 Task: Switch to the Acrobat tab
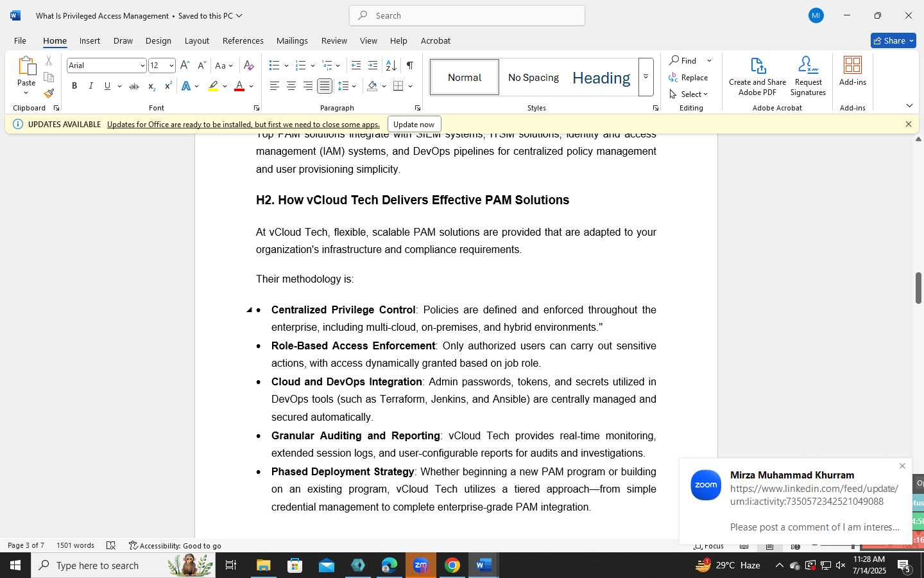pyautogui.click(x=435, y=40)
